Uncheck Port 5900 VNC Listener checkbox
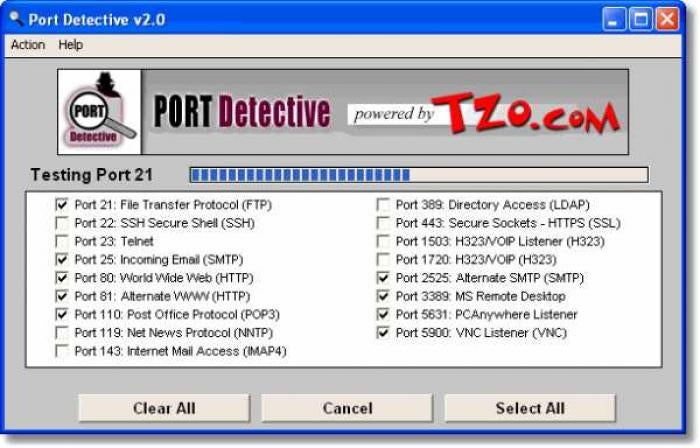 tap(383, 333)
